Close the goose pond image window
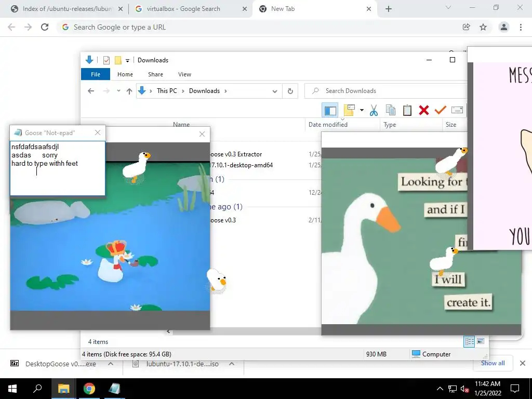Viewport: 532px width, 399px height. (202, 134)
